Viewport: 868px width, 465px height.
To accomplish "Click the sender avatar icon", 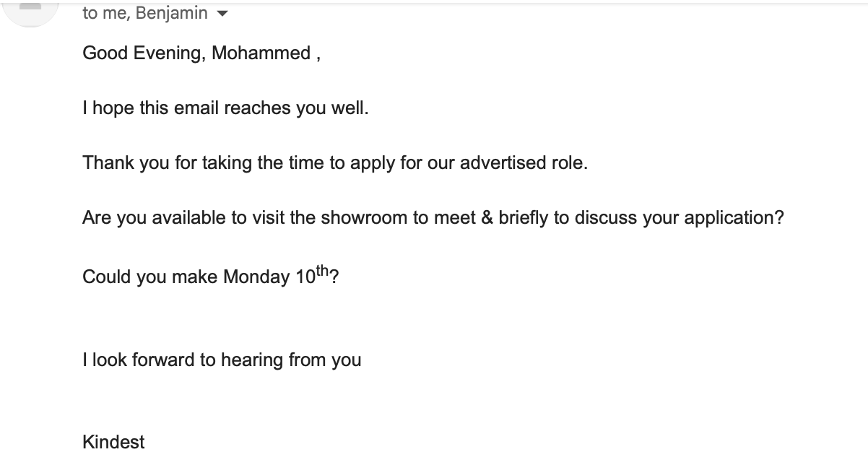I will click(x=30, y=10).
